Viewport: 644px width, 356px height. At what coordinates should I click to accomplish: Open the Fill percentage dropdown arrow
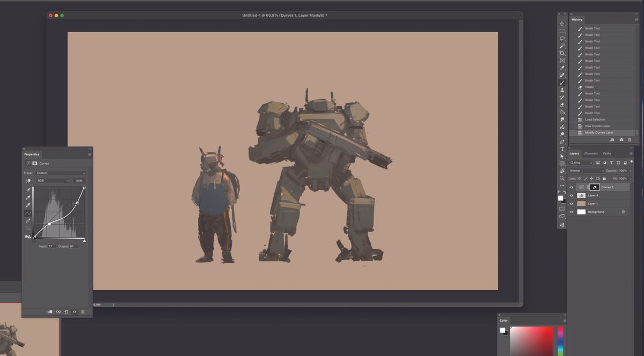[630, 179]
